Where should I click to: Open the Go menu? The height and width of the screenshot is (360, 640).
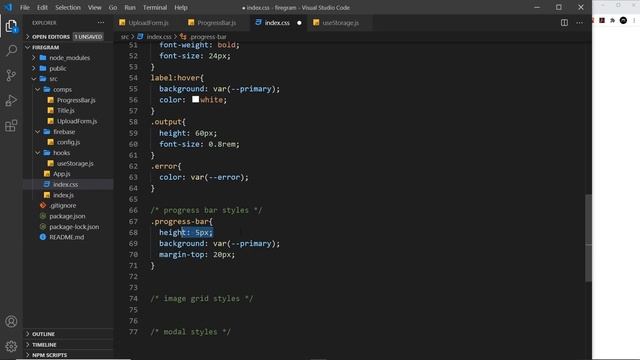pos(113,7)
